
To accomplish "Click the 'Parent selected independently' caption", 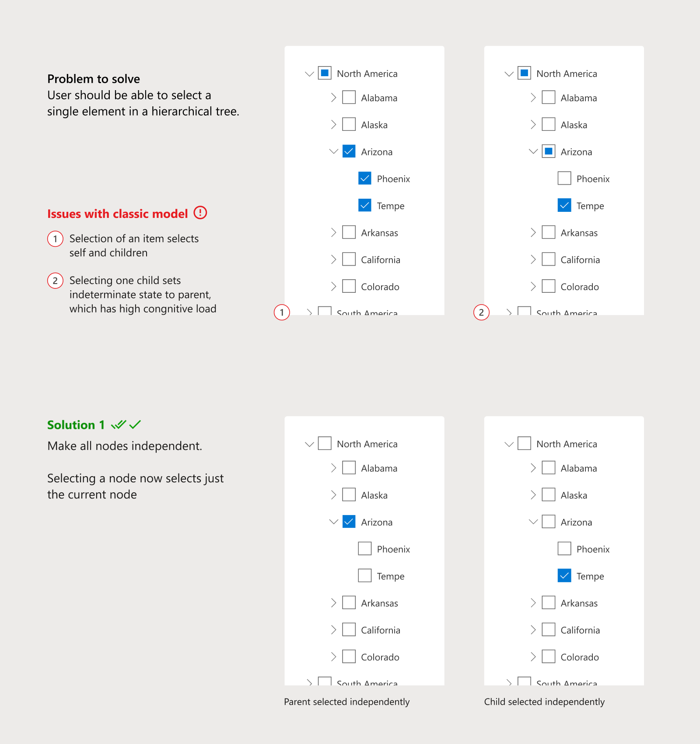I will click(x=346, y=702).
